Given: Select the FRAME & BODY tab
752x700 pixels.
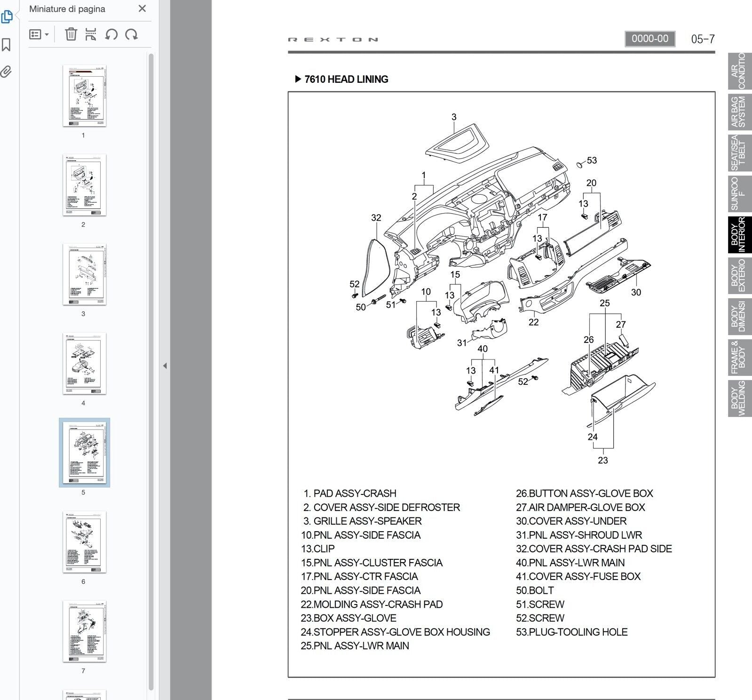Looking at the screenshot, I should (x=739, y=357).
